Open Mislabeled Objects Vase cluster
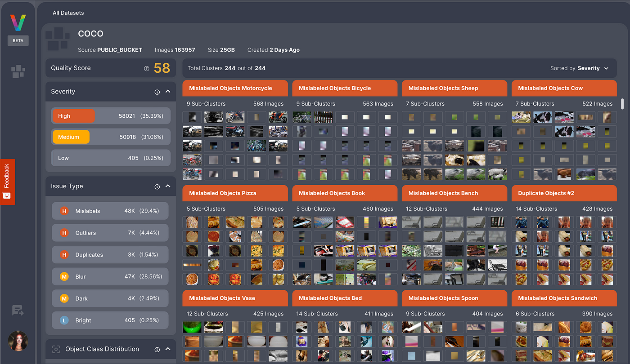This screenshot has width=630, height=364. coord(235,298)
